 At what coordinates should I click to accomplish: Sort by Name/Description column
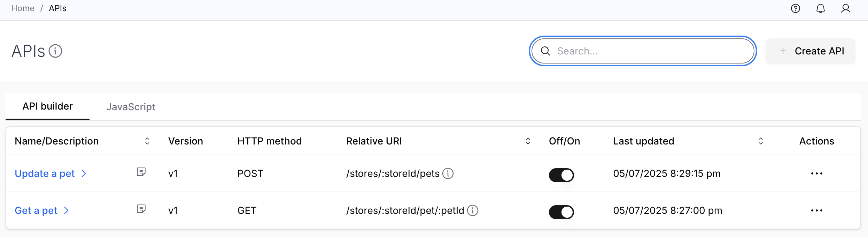(x=147, y=141)
